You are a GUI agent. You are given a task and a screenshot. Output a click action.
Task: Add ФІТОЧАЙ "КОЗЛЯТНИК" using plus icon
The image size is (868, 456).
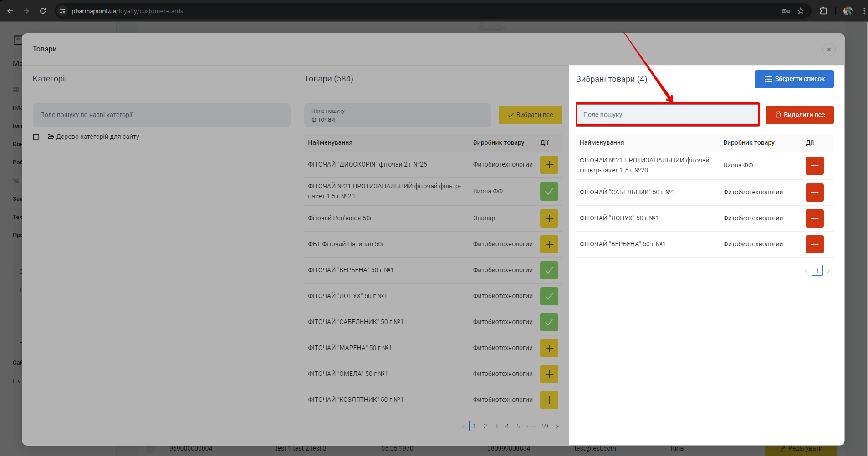(x=549, y=400)
